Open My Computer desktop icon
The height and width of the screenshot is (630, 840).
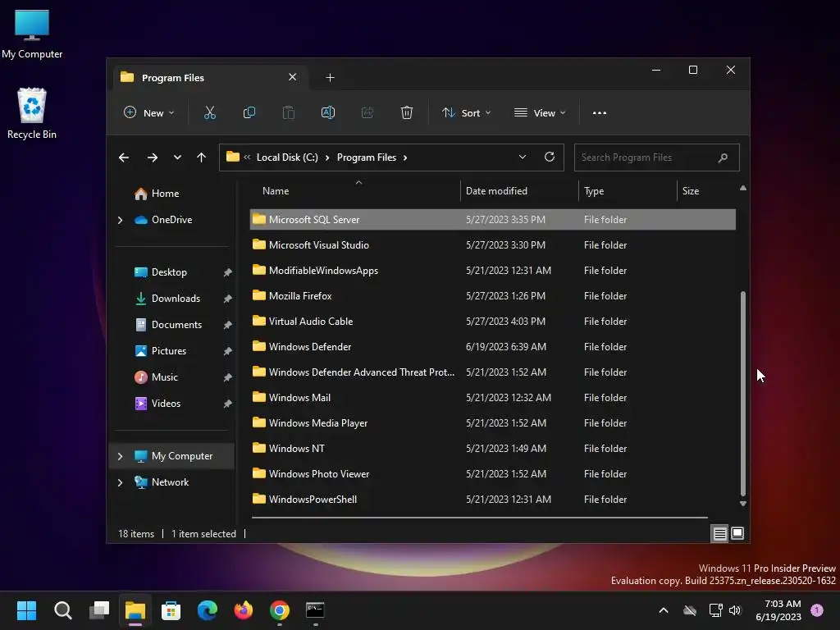tap(32, 34)
